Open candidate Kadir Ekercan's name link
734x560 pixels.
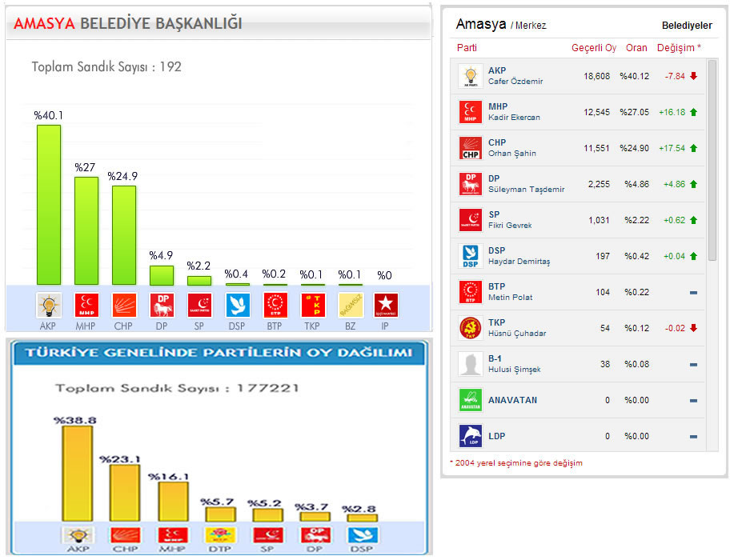point(514,118)
